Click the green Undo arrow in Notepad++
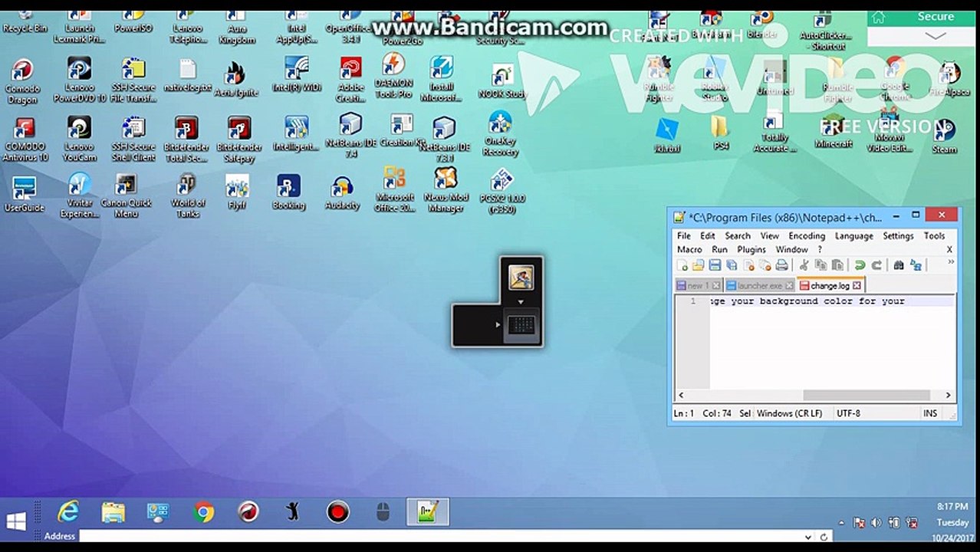This screenshot has height=552, width=980. click(860, 265)
